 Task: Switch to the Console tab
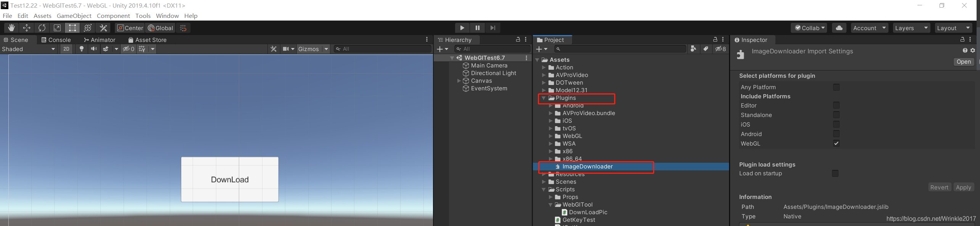click(x=56, y=40)
